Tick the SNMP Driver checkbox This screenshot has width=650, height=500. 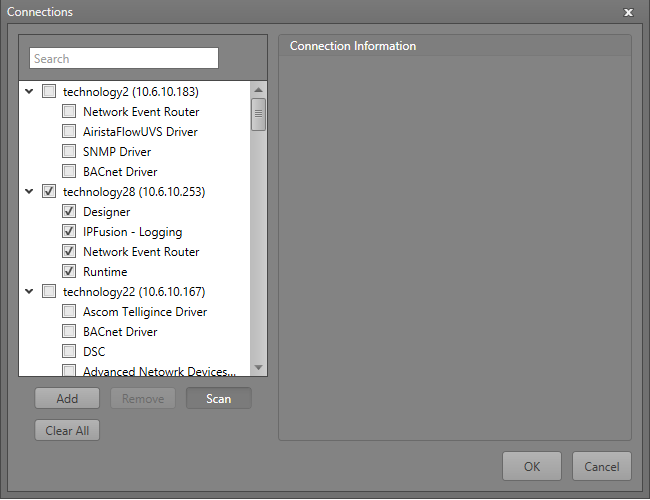pos(69,152)
